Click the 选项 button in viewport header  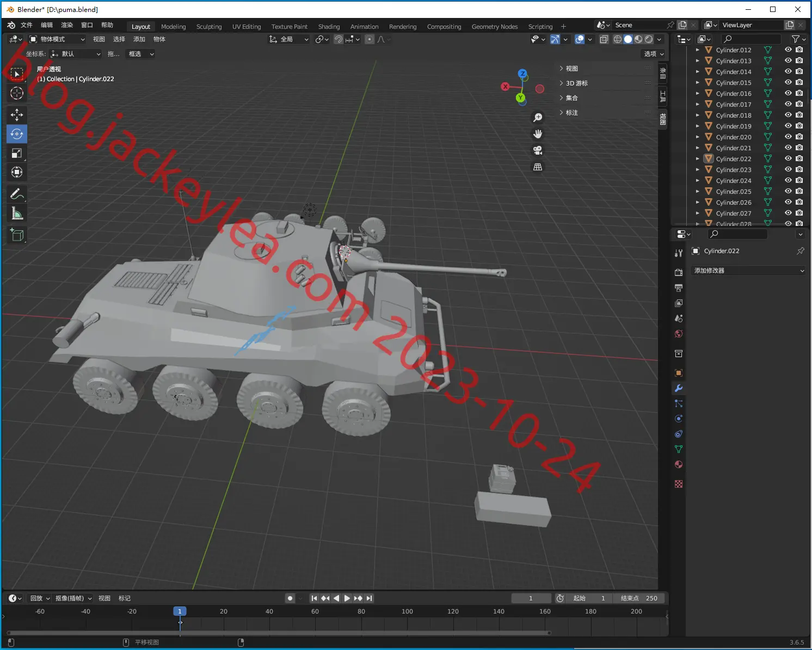pos(654,54)
